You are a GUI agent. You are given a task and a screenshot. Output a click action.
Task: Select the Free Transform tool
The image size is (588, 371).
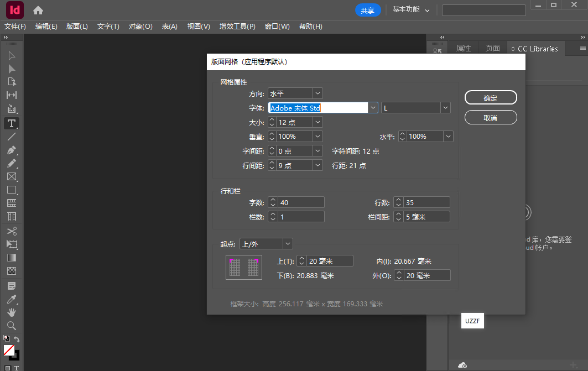(12, 244)
